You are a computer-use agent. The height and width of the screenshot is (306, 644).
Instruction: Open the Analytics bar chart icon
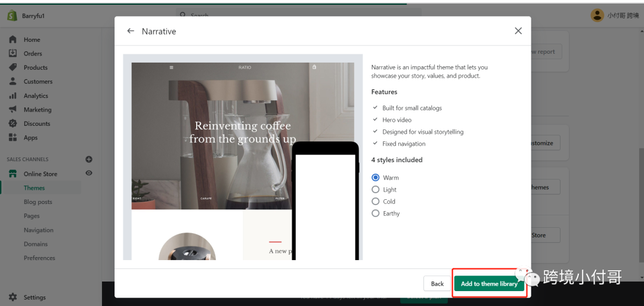13,95
